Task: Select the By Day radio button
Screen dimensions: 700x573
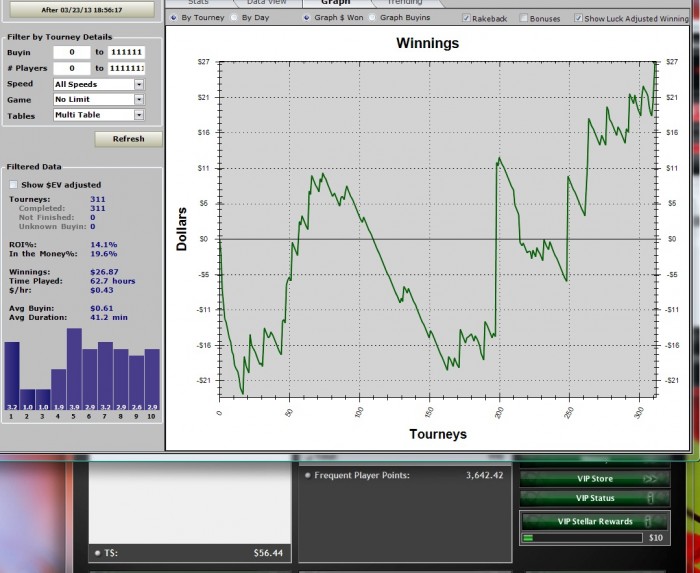Action: [x=234, y=18]
